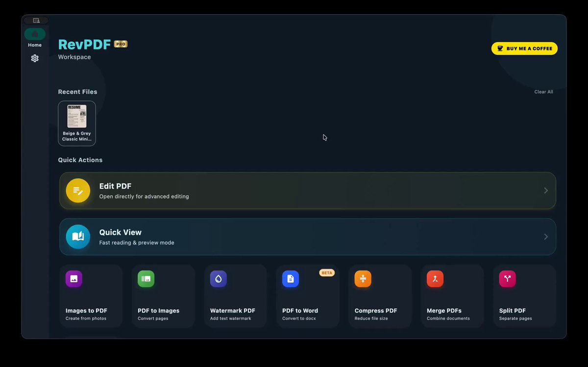This screenshot has height=367, width=588.
Task: Open the Settings gear in sidebar
Action: pos(35,58)
